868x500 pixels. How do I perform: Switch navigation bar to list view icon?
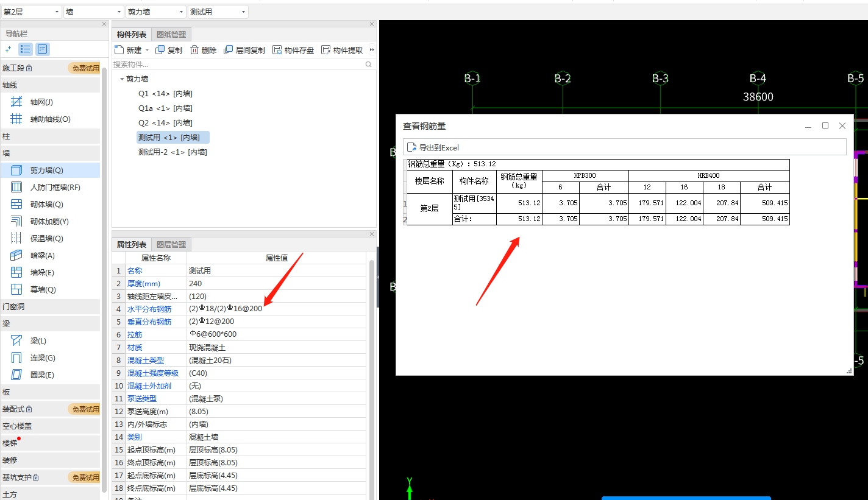25,49
